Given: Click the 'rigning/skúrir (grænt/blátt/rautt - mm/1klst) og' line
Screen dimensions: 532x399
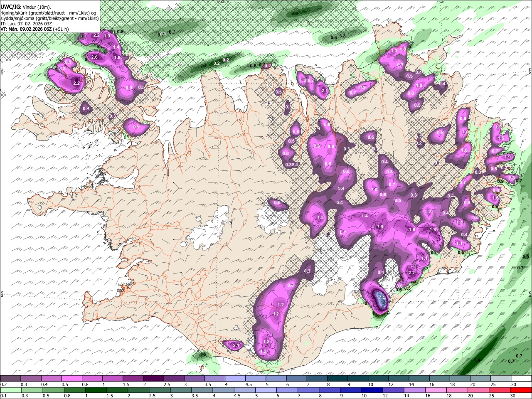Looking at the screenshot, I should (49, 12).
